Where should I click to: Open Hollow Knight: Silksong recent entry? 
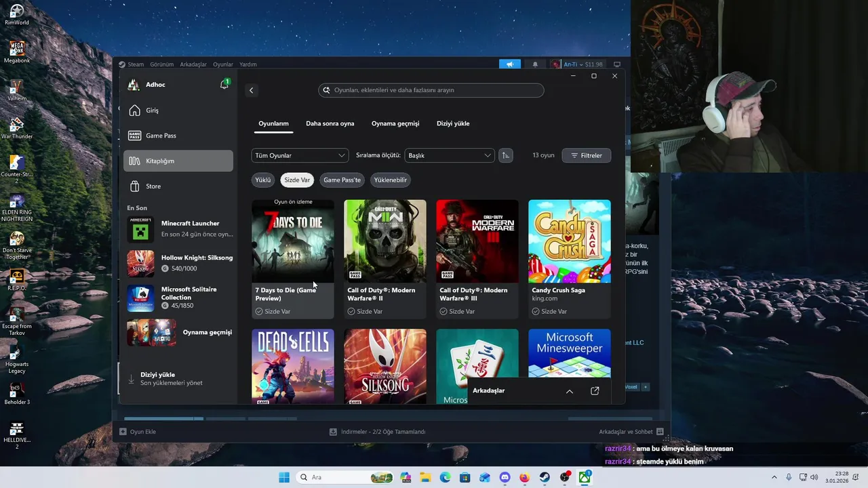click(x=180, y=263)
